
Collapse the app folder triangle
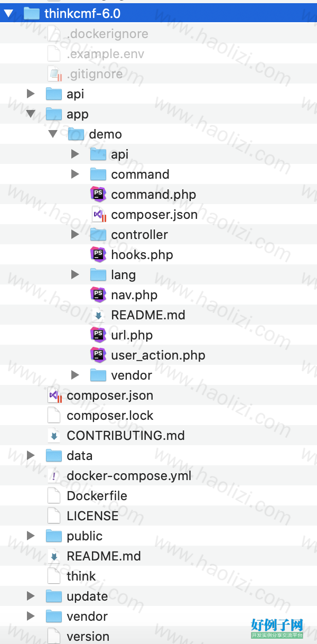(31, 114)
